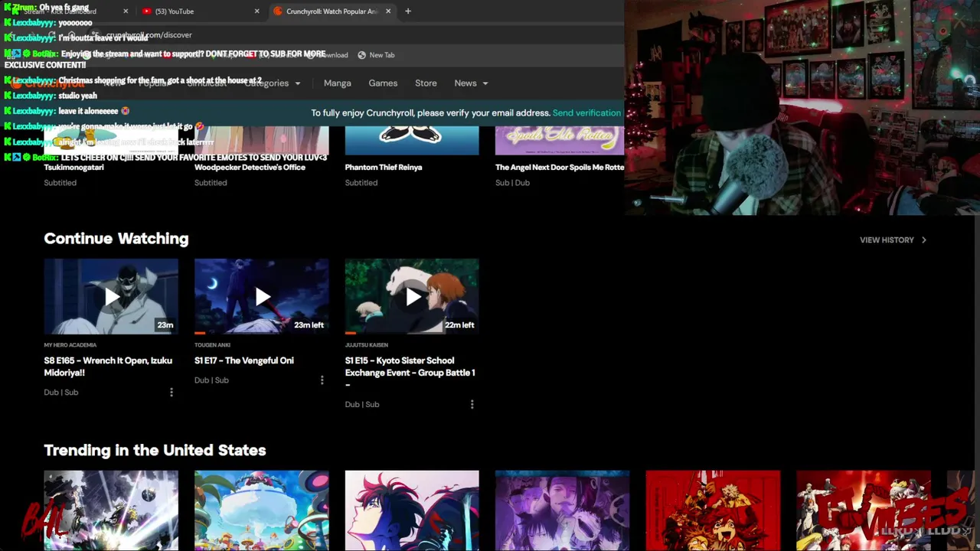Click sixth trending poster with red background

pos(863,510)
